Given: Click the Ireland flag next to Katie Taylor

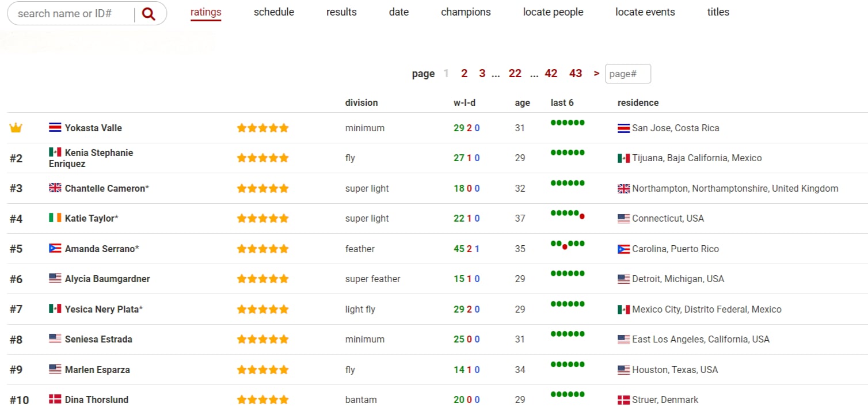Looking at the screenshot, I should [55, 218].
